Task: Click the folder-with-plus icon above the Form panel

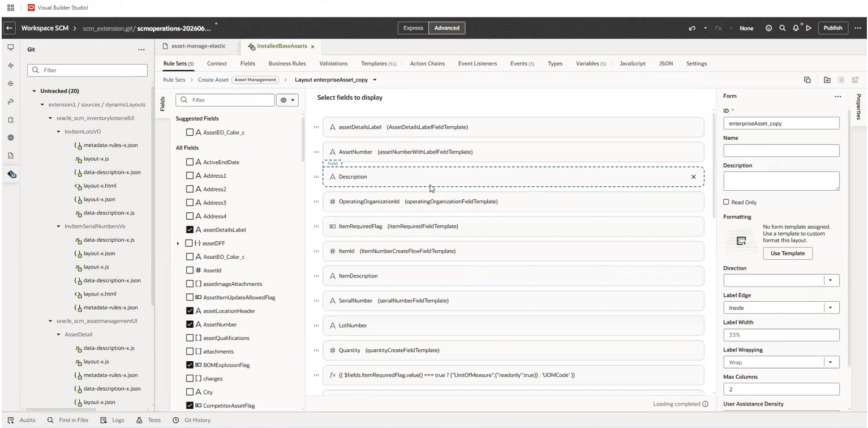Action: [827, 80]
